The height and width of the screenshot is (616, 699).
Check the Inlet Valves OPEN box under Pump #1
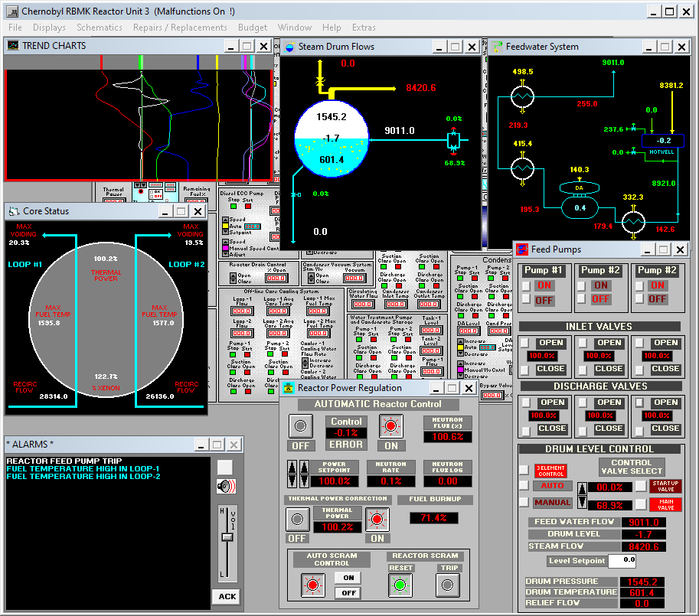click(x=524, y=343)
